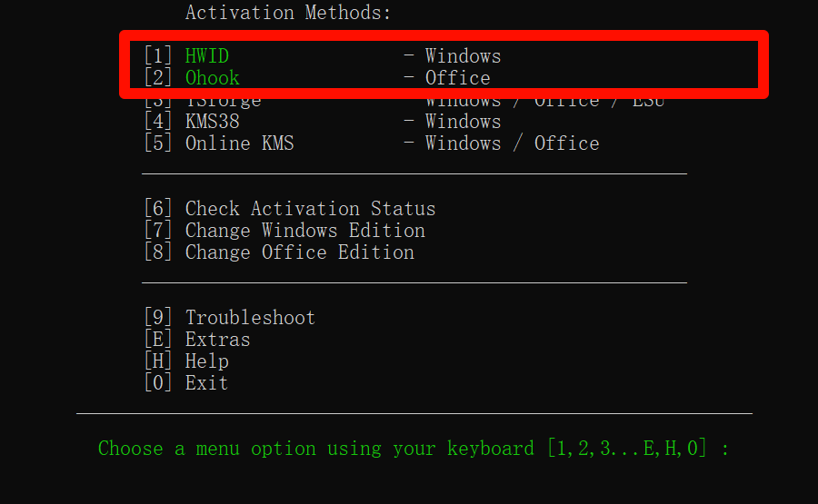Click the Exit option

(x=206, y=383)
